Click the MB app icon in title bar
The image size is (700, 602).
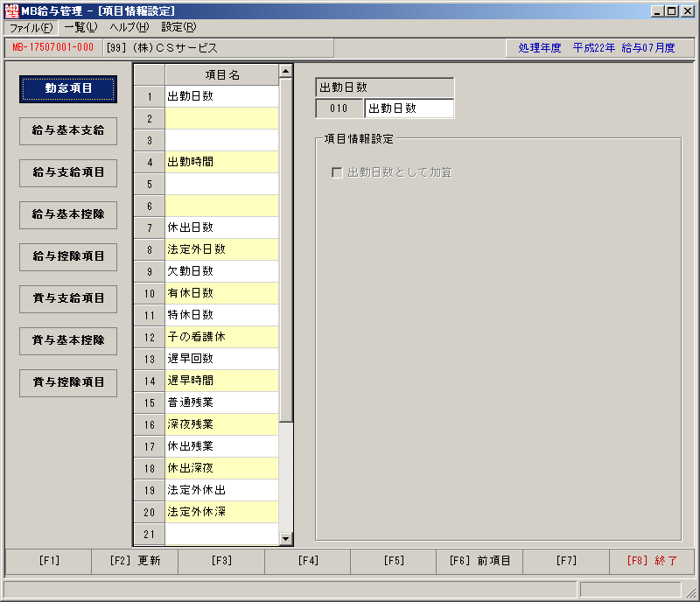tap(11, 10)
